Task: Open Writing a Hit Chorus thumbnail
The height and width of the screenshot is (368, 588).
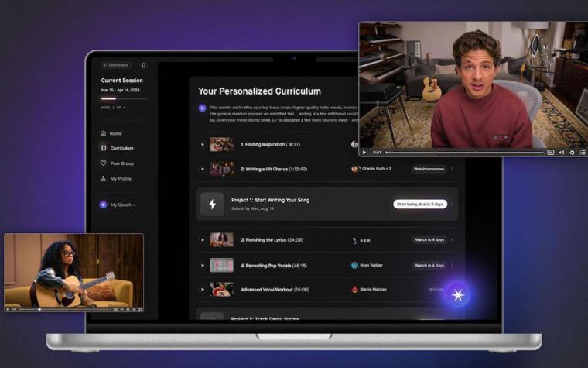Action: pos(221,169)
